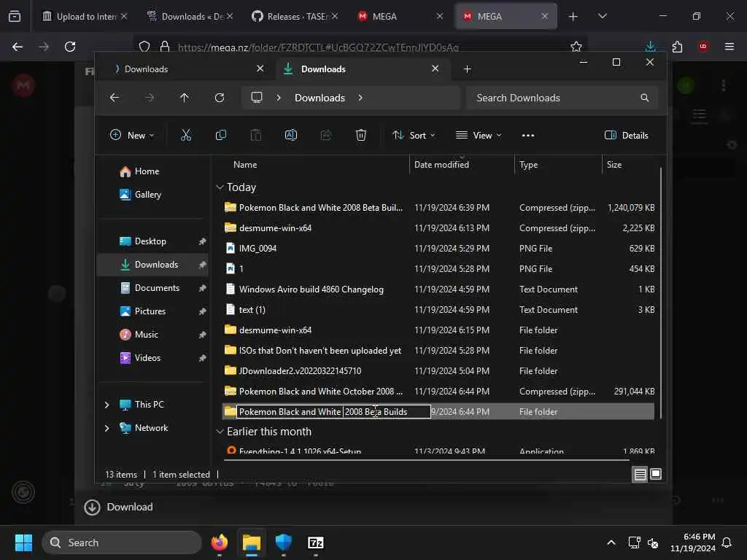Toggle the Details pane button
Image resolution: width=747 pixels, height=560 pixels.
pos(626,135)
